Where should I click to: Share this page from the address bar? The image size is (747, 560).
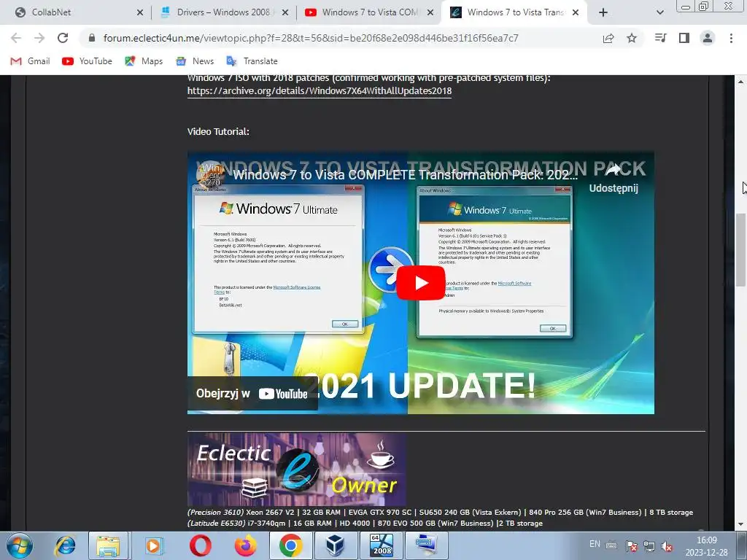coord(608,38)
